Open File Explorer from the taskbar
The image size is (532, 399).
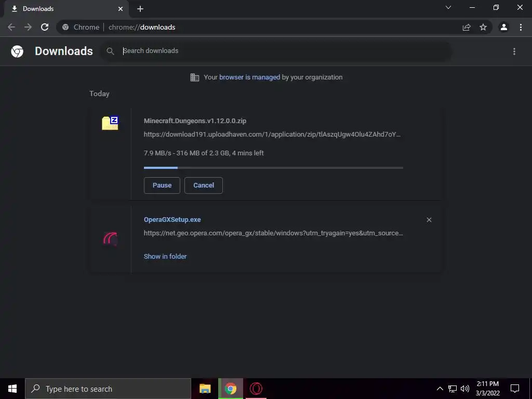(205, 389)
